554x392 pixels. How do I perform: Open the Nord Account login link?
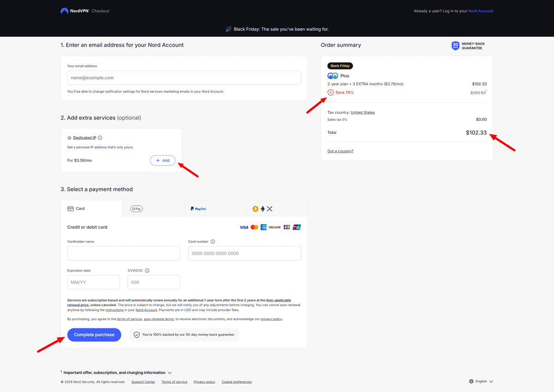click(481, 11)
